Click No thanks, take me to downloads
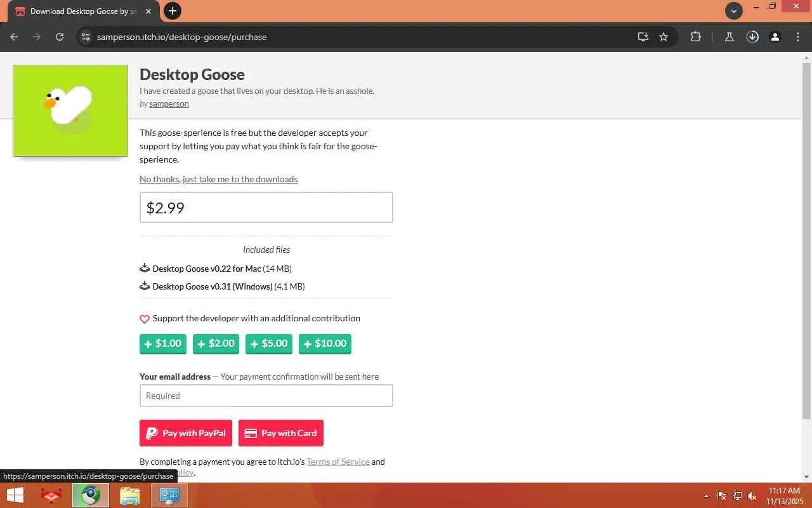Viewport: 812px width, 508px height. (x=218, y=179)
